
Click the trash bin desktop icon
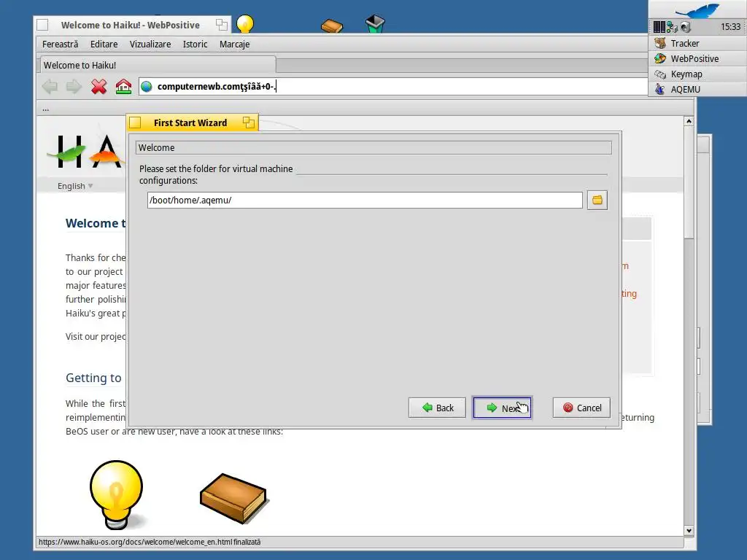coord(375,24)
